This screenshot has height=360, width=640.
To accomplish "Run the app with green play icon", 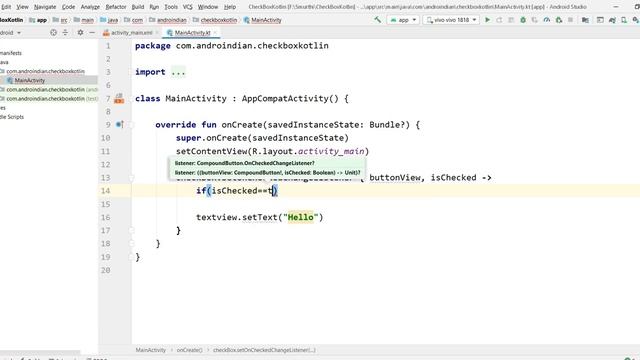I will tap(487, 20).
